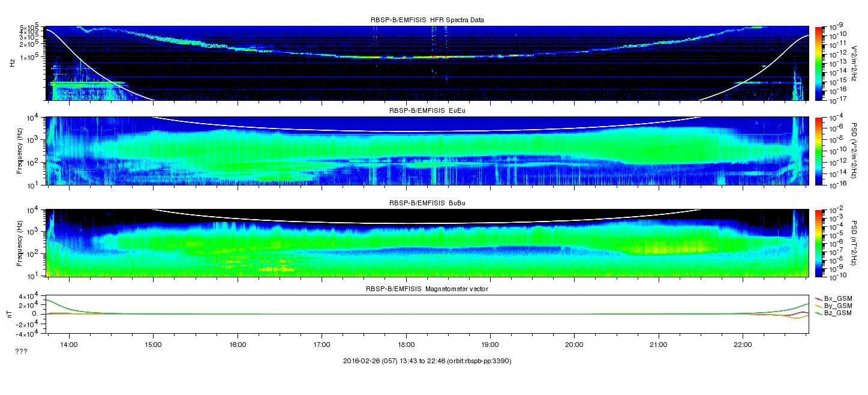Image resolution: width=868 pixels, height=395 pixels.
Task: Click the 14:00 time axis label
Action: click(x=69, y=345)
